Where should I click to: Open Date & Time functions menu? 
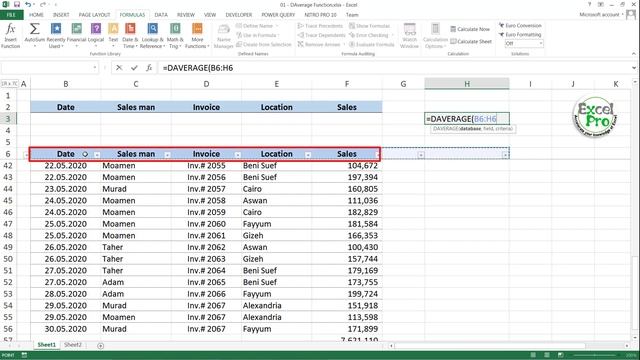click(x=130, y=36)
